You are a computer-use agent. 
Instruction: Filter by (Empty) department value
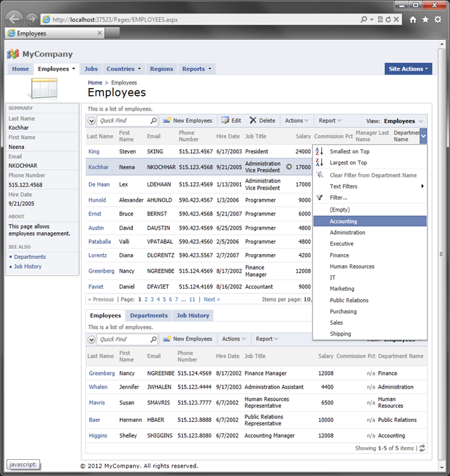tap(370, 210)
